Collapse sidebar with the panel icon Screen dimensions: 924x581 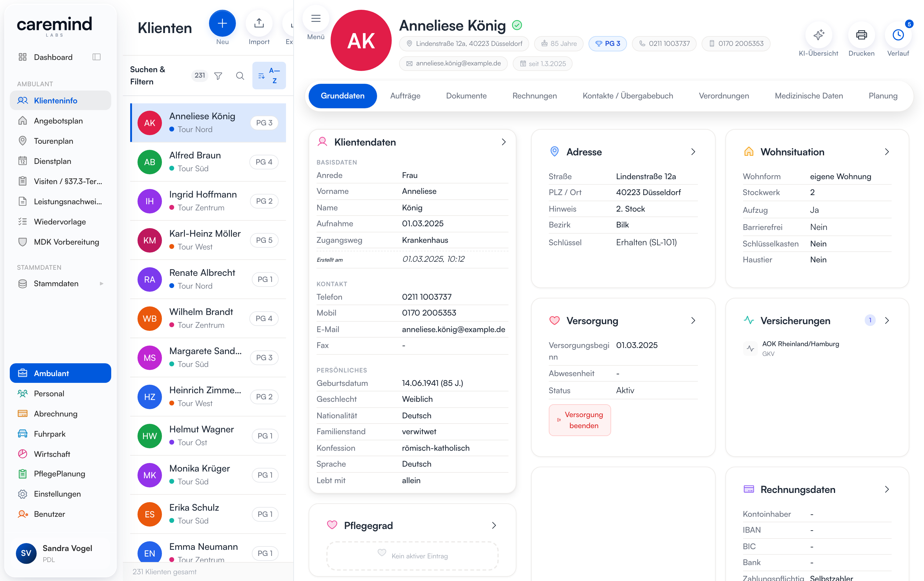pyautogui.click(x=97, y=57)
